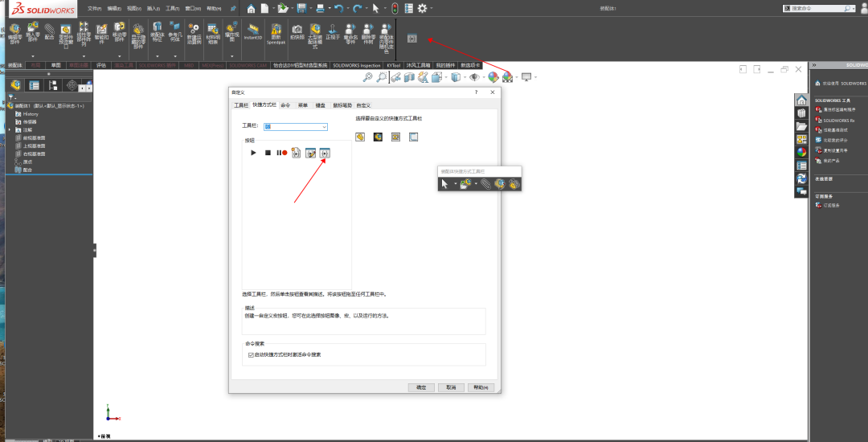868x442 pixels.
Task: Click the 帮助 Help button in dialog
Action: pyautogui.click(x=481, y=387)
